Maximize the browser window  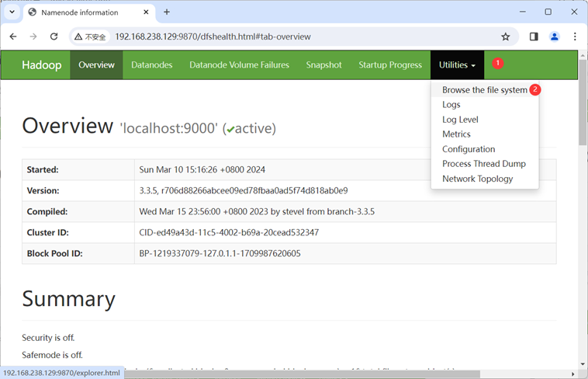(548, 12)
